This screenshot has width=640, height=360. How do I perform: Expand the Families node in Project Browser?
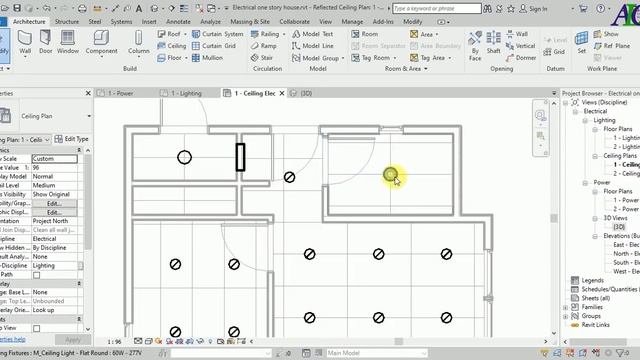pyautogui.click(x=566, y=307)
